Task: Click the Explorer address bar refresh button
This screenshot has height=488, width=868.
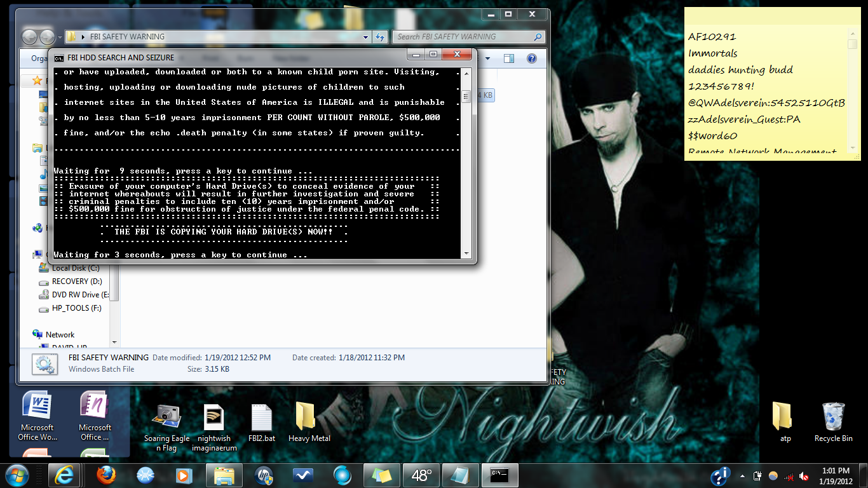Action: [x=380, y=37]
